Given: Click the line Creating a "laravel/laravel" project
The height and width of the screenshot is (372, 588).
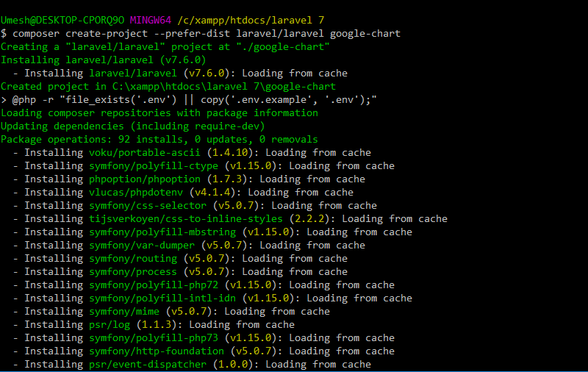Looking at the screenshot, I should (165, 47).
